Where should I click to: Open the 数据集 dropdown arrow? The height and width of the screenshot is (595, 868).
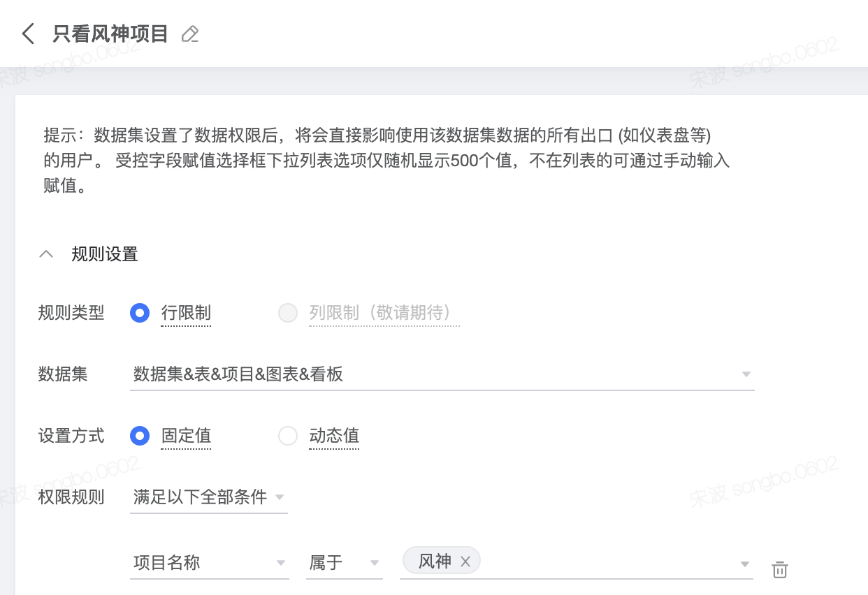click(746, 375)
